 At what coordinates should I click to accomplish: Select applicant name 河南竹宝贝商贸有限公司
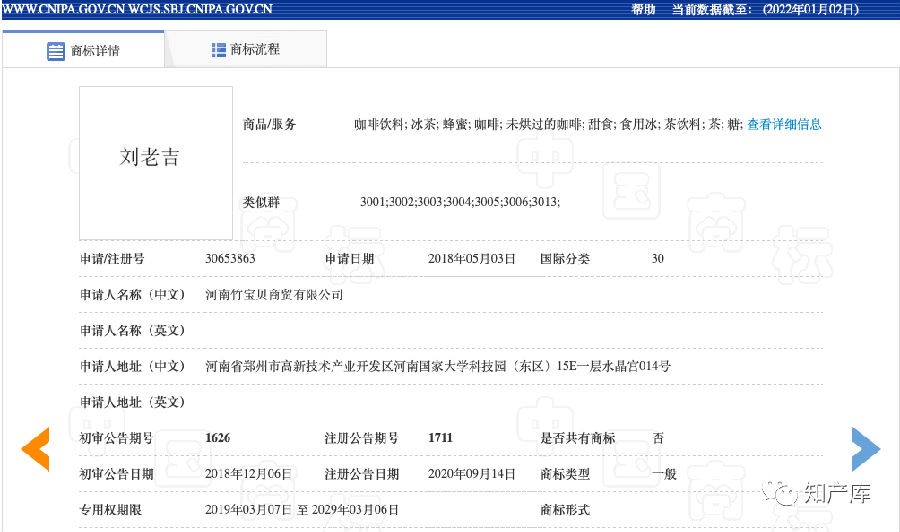tap(274, 295)
